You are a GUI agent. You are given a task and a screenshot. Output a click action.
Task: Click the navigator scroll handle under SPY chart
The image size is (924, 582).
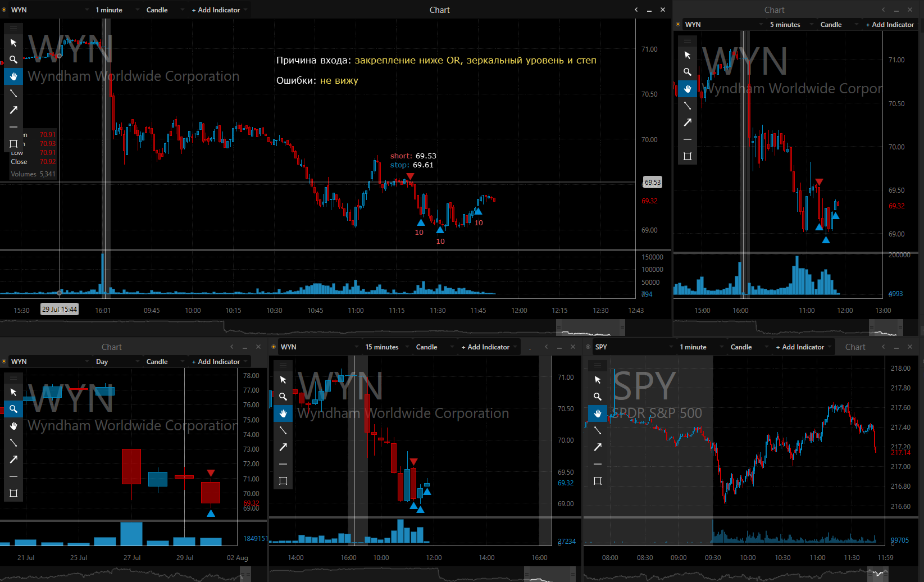coord(878,574)
